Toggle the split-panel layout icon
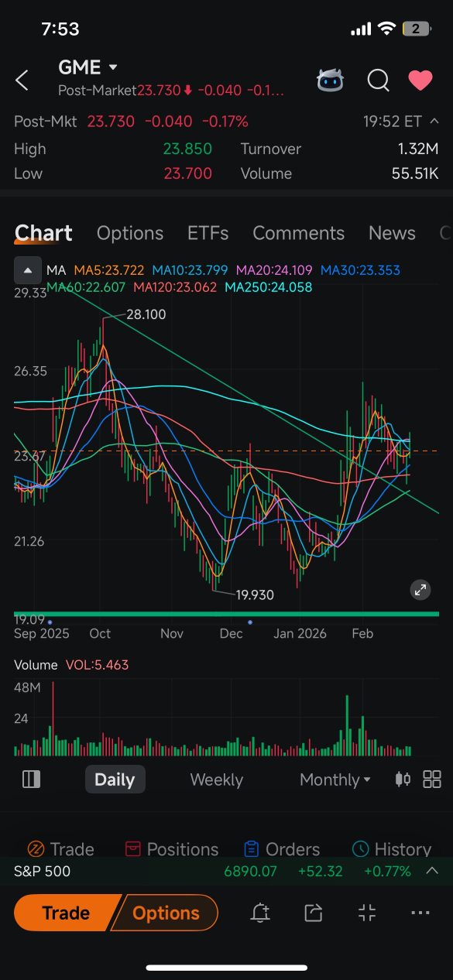 pyautogui.click(x=31, y=780)
